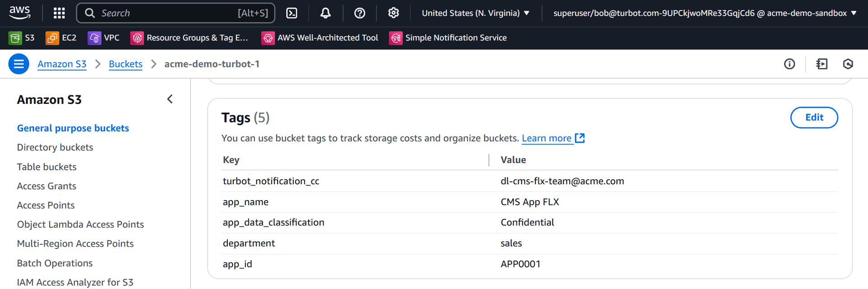This screenshot has height=289, width=868.
Task: Open the EC2 favorite shortcut
Action: point(61,38)
